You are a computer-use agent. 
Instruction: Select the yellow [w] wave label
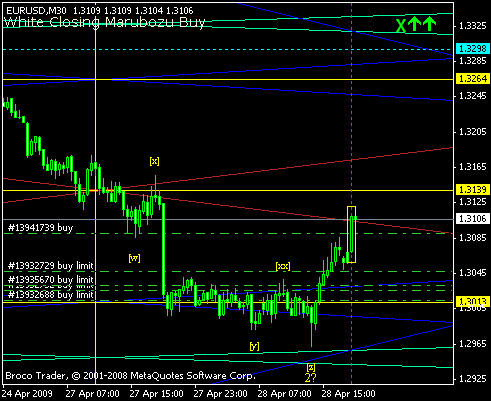click(134, 258)
